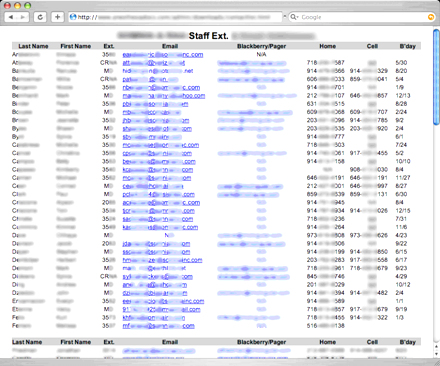Click the 'N/A' Blackberry cell in first row

coord(261,54)
